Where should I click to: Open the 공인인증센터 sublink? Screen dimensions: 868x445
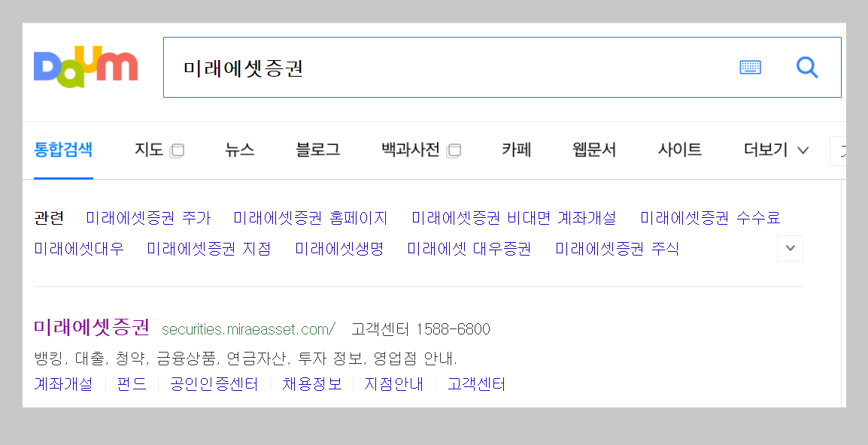tap(214, 384)
